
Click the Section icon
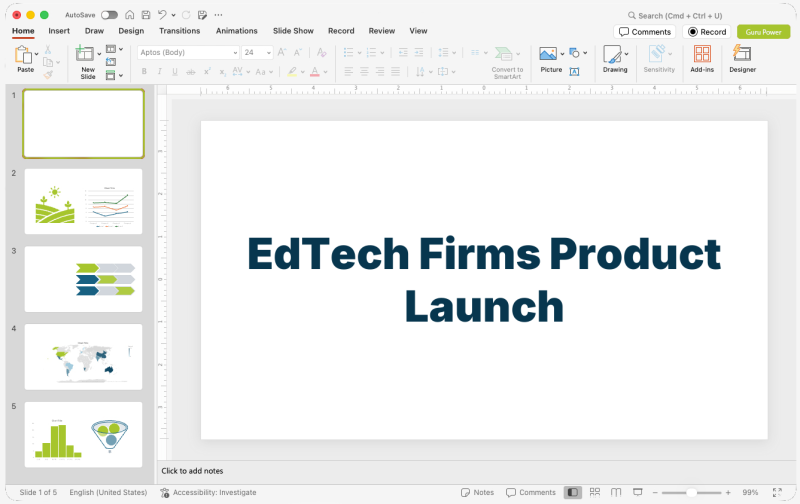coord(110,75)
